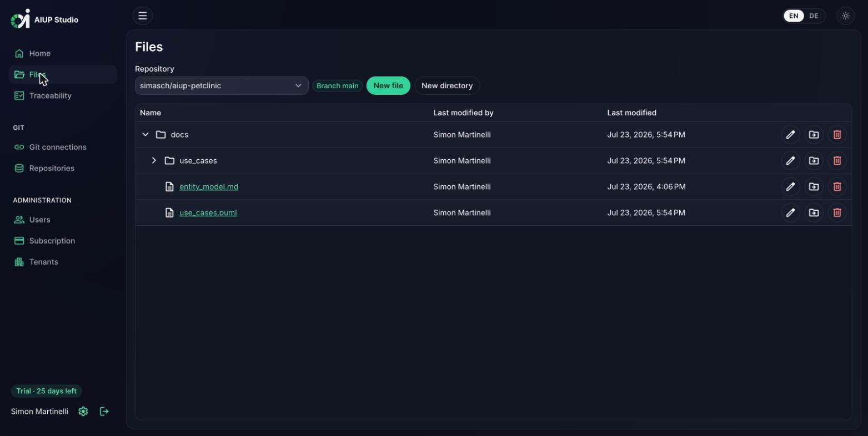Open the entity_model.md file link
Viewport: 868px width, 436px height.
(x=209, y=187)
